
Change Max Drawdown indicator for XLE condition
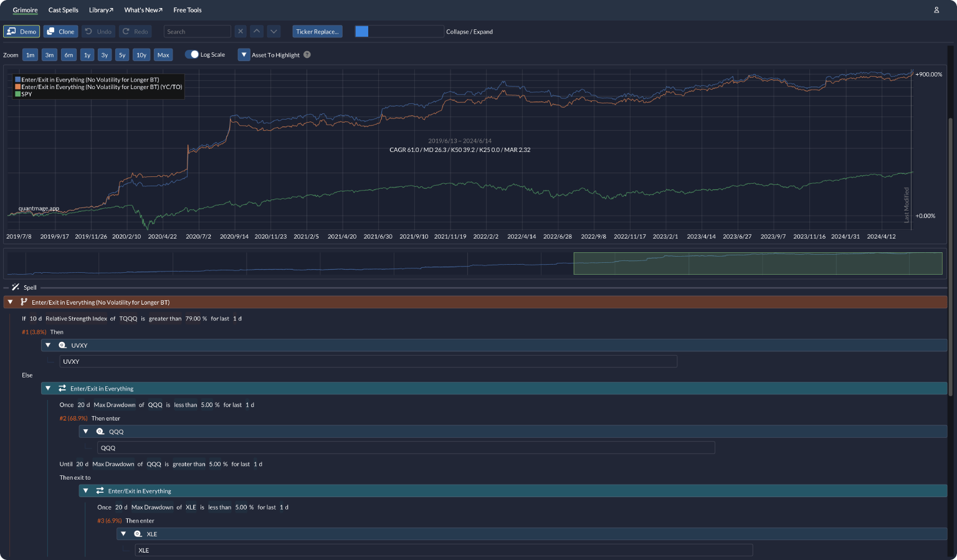152,507
